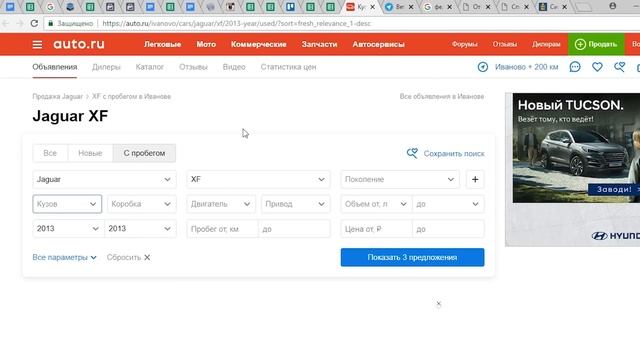Click XF с пробегом в Иванове breadcrumb
Image resolution: width=640 pixels, height=360 pixels.
point(131,97)
